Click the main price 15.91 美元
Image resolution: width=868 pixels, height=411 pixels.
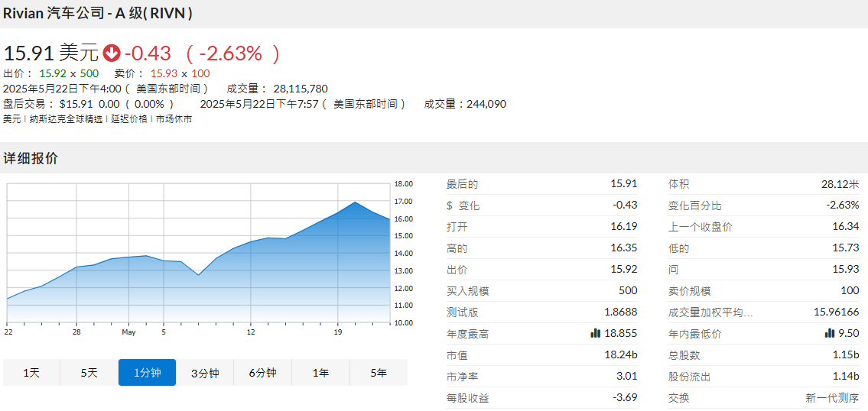[x=51, y=53]
